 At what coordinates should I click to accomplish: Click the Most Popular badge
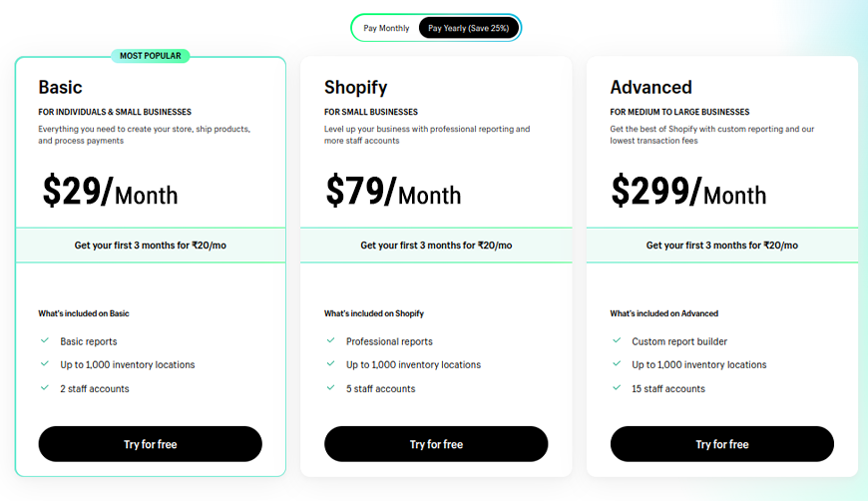151,56
